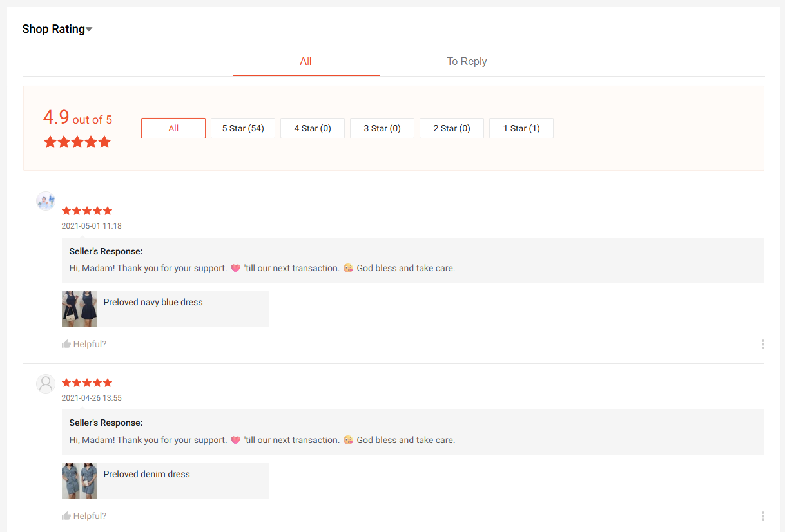Select the All rating filter
Image resolution: width=785 pixels, height=532 pixels.
(173, 128)
